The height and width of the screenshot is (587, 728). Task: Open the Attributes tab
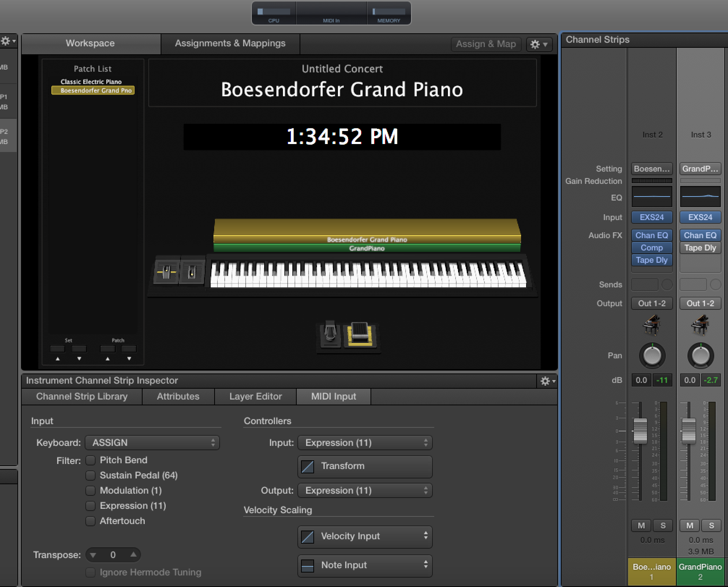(178, 396)
